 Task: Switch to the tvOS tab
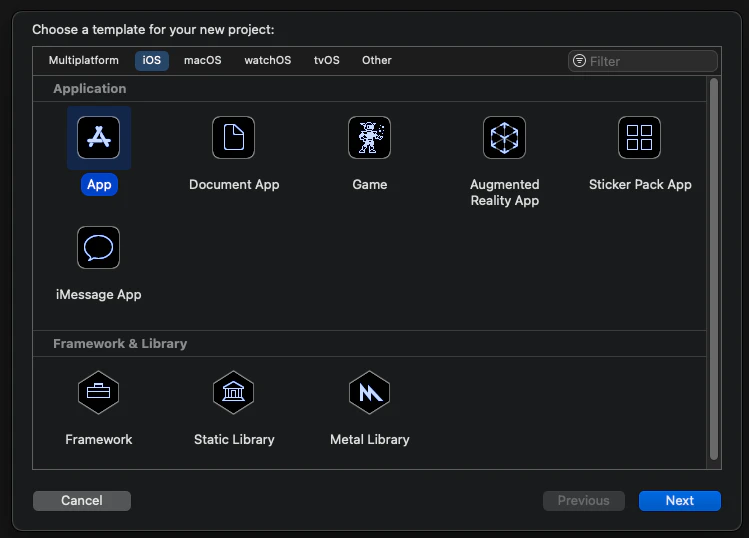[327, 60]
